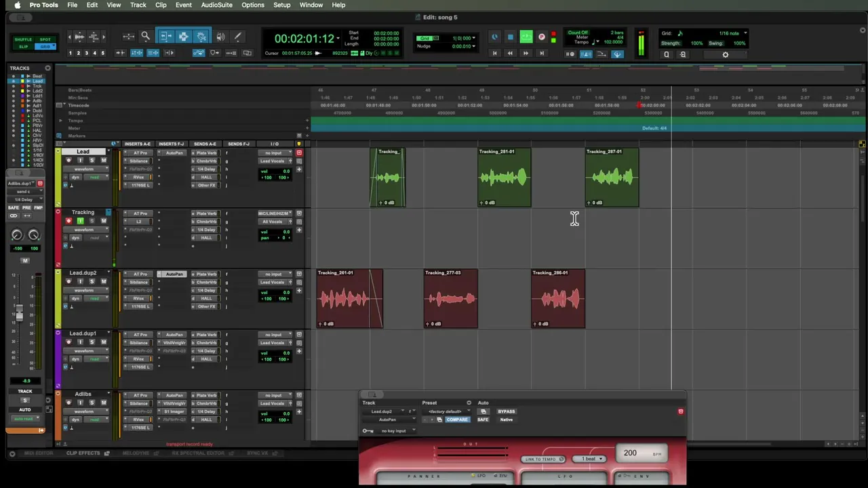
Task: Open Tracking track waveform view dropdown
Action: pos(85,229)
